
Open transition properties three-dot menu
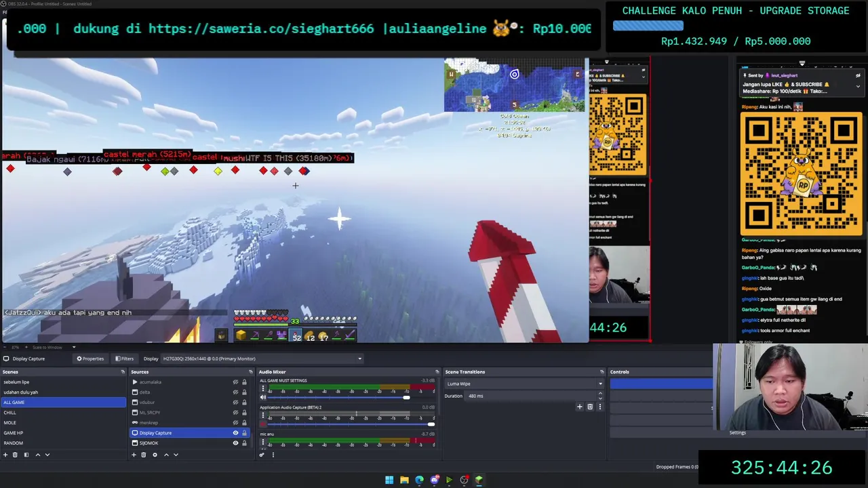point(599,407)
